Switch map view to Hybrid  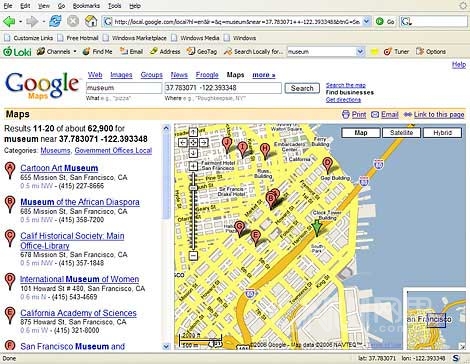443,133
